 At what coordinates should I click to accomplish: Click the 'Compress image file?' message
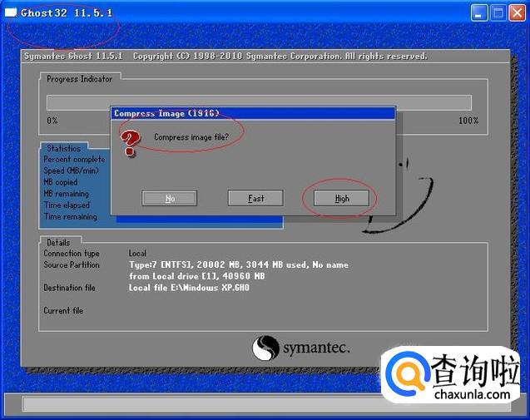tap(191, 137)
